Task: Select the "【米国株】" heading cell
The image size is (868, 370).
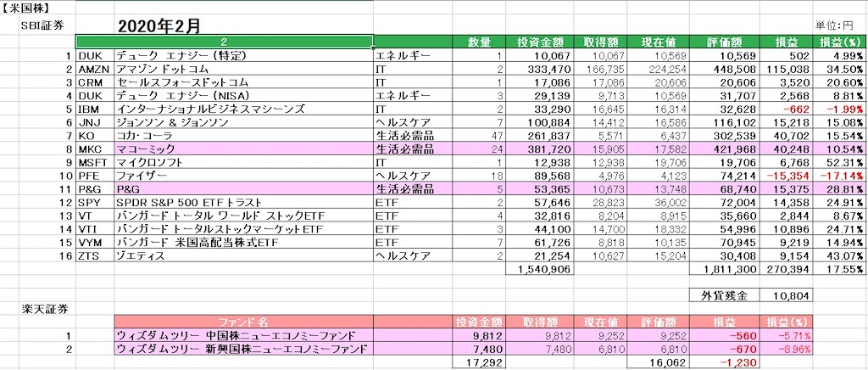Action: point(27,8)
